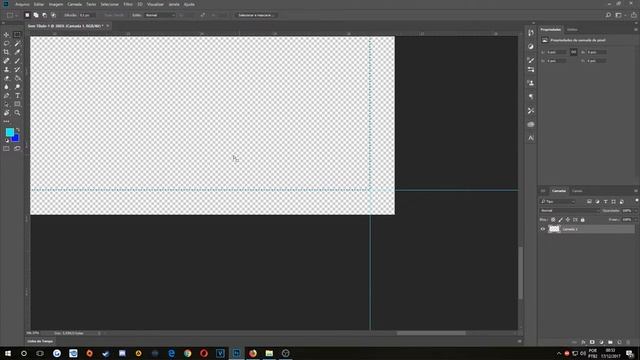640x360 pixels.
Task: Select the Brush tool
Action: 17,61
